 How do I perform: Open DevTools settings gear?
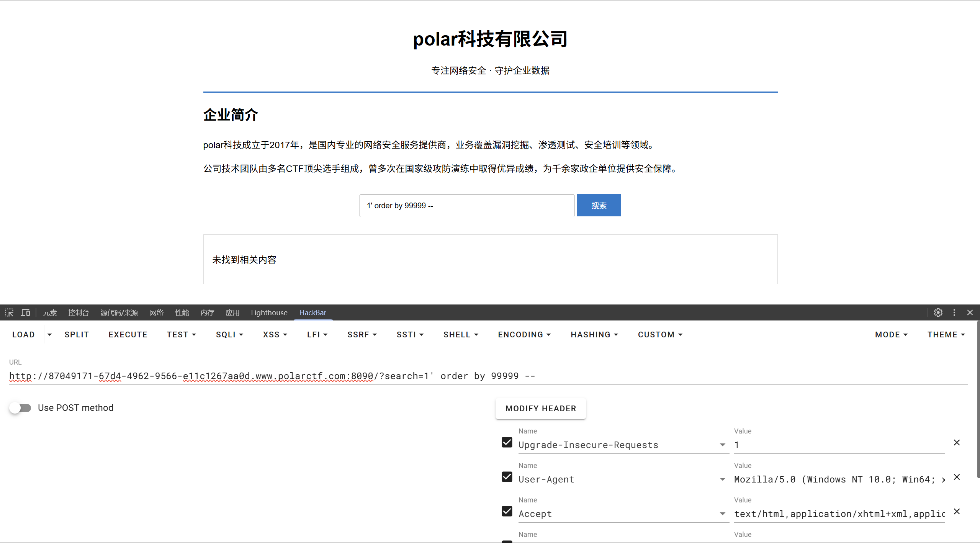coord(938,312)
